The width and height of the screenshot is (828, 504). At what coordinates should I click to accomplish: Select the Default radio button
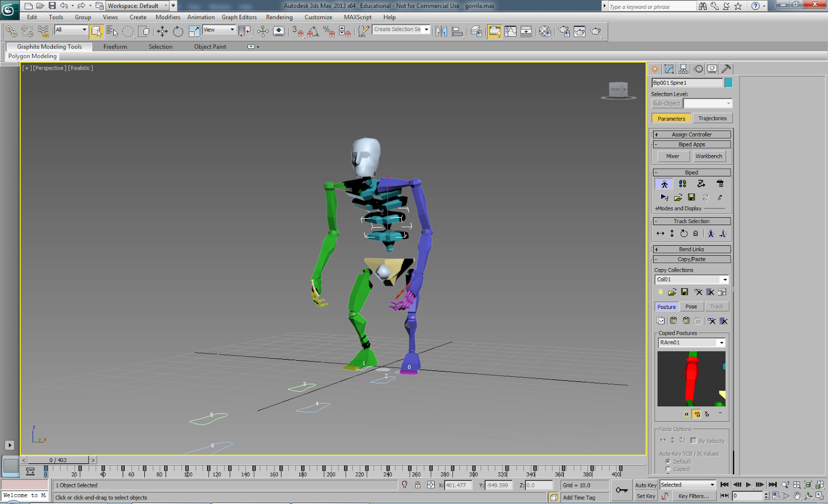668,462
